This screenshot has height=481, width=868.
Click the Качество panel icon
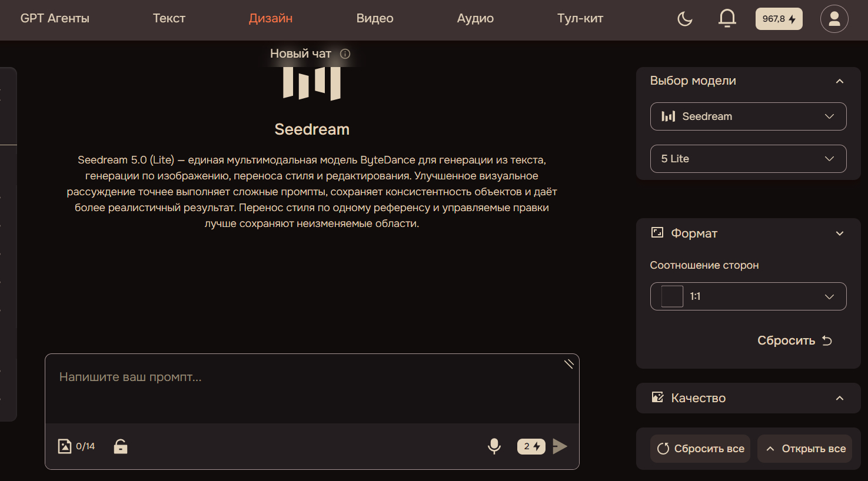point(657,398)
